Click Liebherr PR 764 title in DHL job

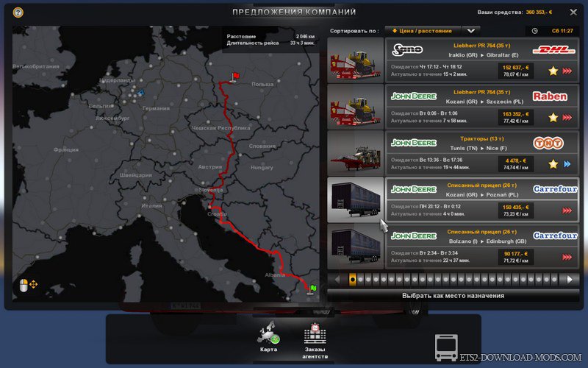(481, 46)
